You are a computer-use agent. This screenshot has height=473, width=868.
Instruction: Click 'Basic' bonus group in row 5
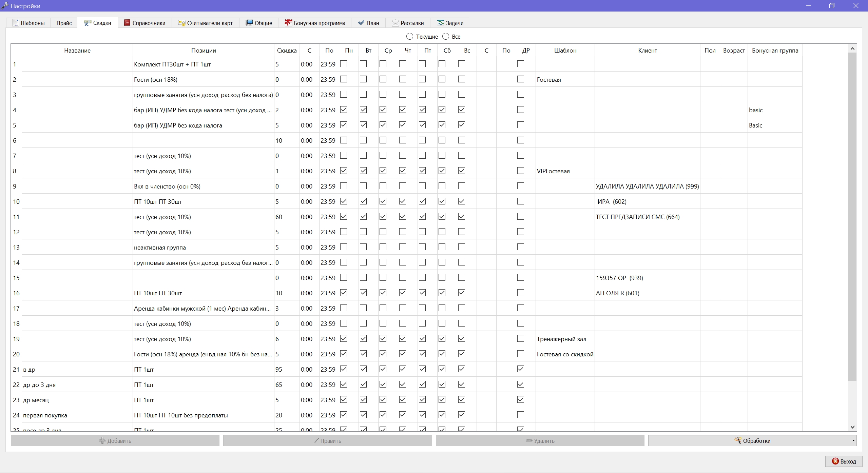pyautogui.click(x=775, y=125)
